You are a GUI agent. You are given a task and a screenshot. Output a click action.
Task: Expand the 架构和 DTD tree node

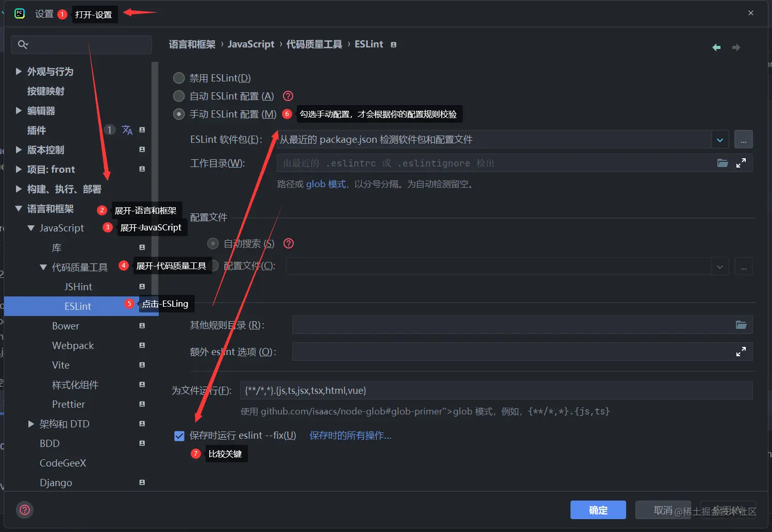pos(31,424)
